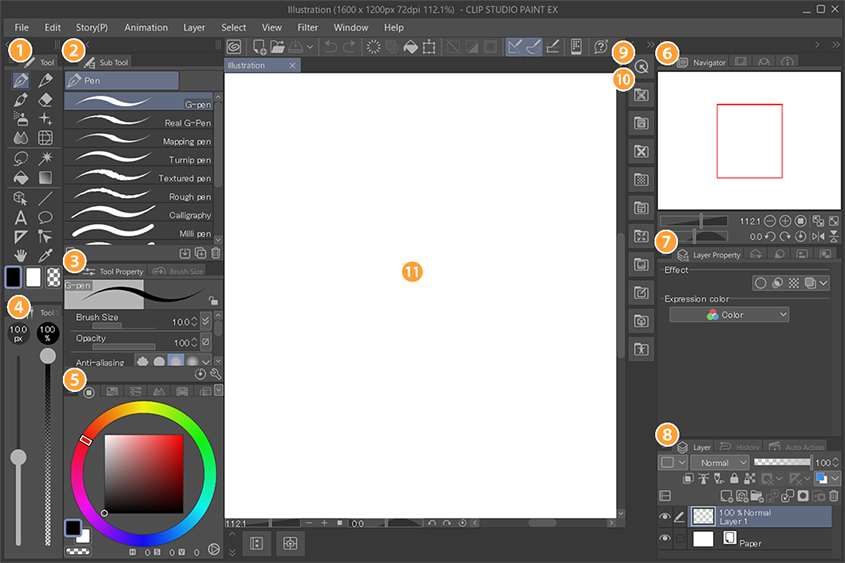Click the New raster layer icon
This screenshot has width=845, height=563.
[x=725, y=496]
